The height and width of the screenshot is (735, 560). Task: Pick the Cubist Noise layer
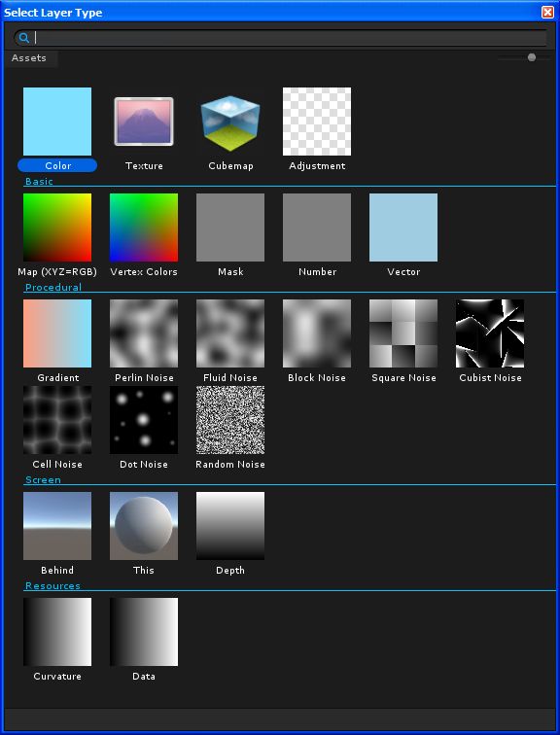coord(490,333)
